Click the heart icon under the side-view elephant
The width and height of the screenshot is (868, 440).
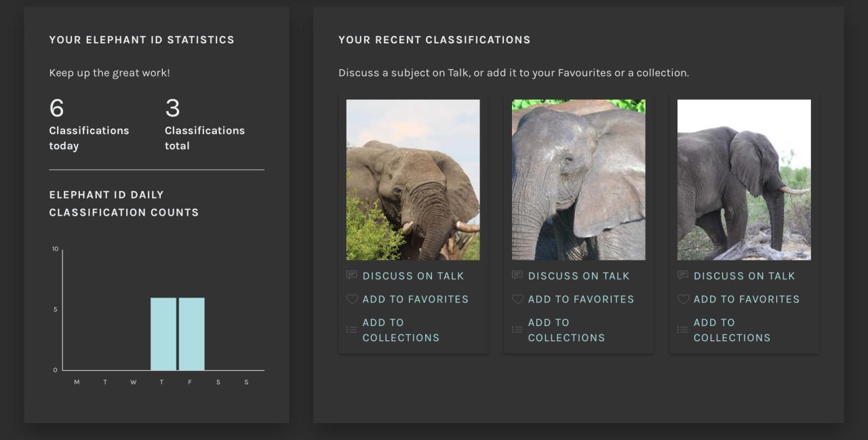tap(682, 299)
